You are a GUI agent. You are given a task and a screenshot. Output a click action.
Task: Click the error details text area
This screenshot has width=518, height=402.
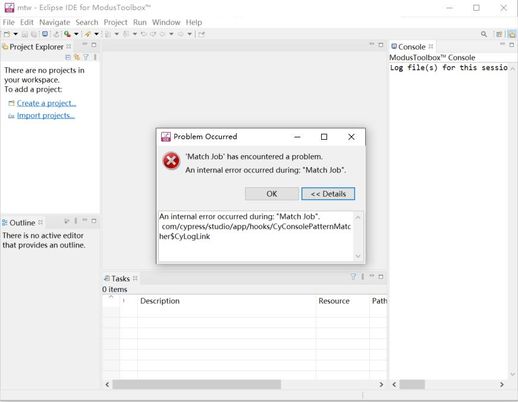pos(255,236)
